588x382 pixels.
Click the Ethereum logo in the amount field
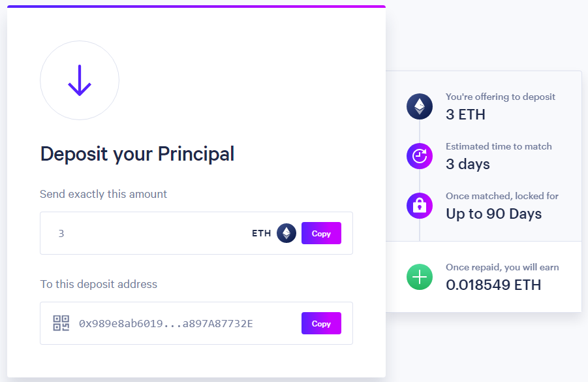pyautogui.click(x=286, y=233)
